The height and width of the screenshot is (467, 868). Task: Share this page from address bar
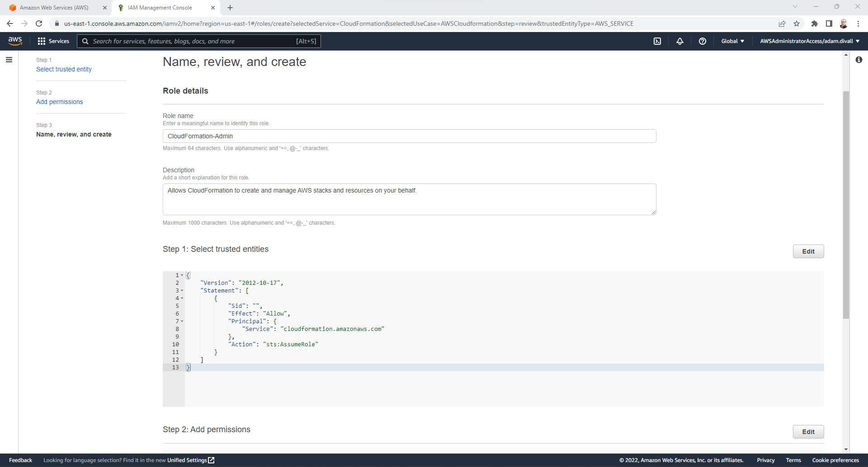(782, 24)
